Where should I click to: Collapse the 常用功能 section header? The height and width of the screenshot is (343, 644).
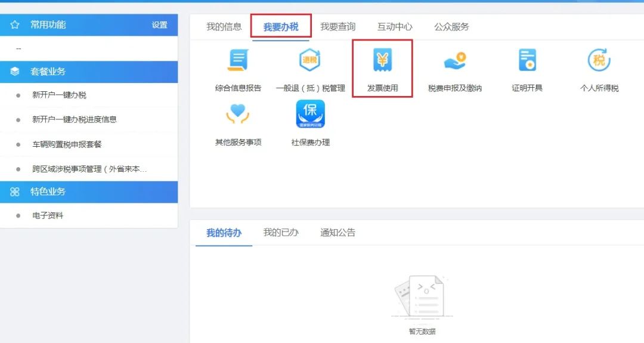(x=48, y=25)
